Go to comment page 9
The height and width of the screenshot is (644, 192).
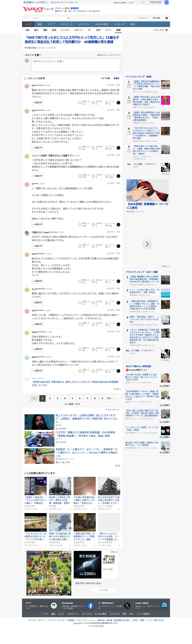tap(102, 398)
